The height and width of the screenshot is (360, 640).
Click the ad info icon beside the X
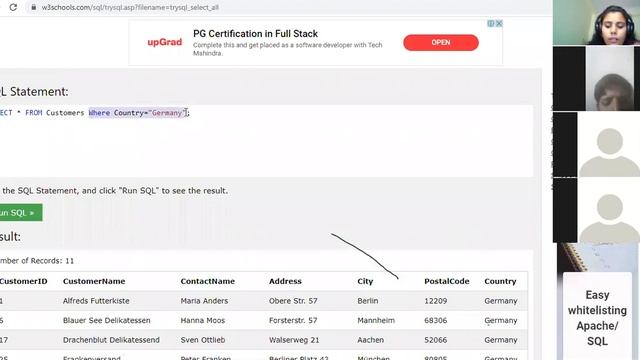pyautogui.click(x=491, y=24)
